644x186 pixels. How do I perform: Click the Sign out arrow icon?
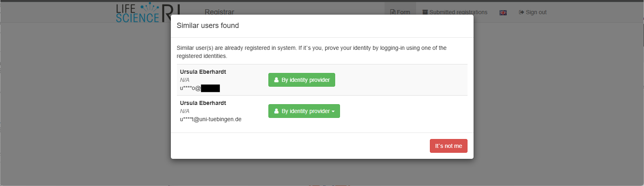pos(521,12)
